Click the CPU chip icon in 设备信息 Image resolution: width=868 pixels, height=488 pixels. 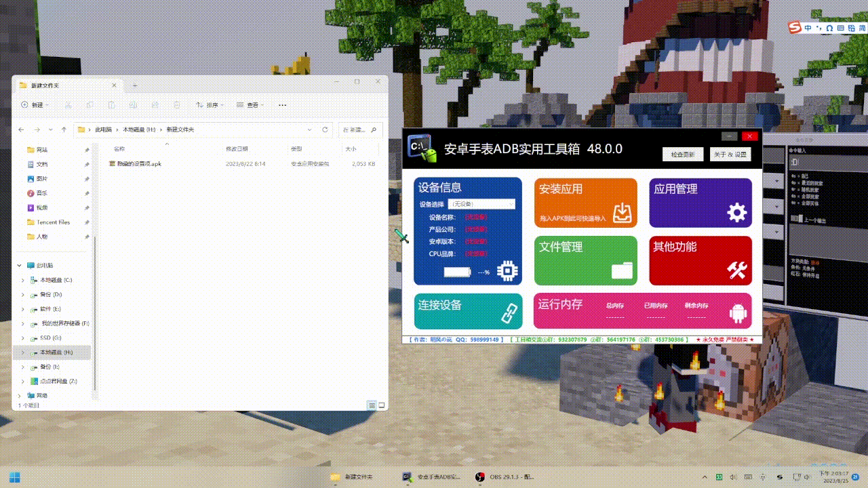(507, 271)
